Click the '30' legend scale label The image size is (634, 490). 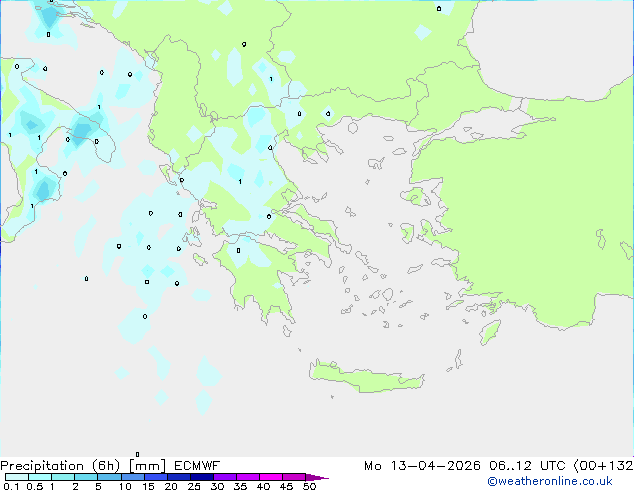217,486
